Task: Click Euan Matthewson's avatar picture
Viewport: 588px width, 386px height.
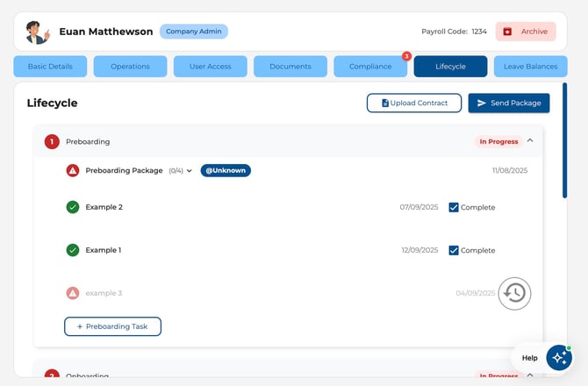Action: point(38,32)
